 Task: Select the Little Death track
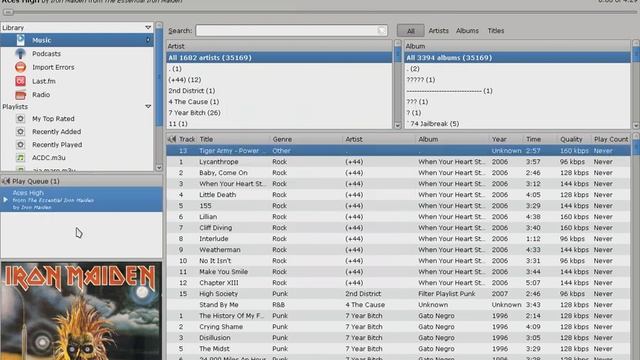pyautogui.click(x=398, y=195)
